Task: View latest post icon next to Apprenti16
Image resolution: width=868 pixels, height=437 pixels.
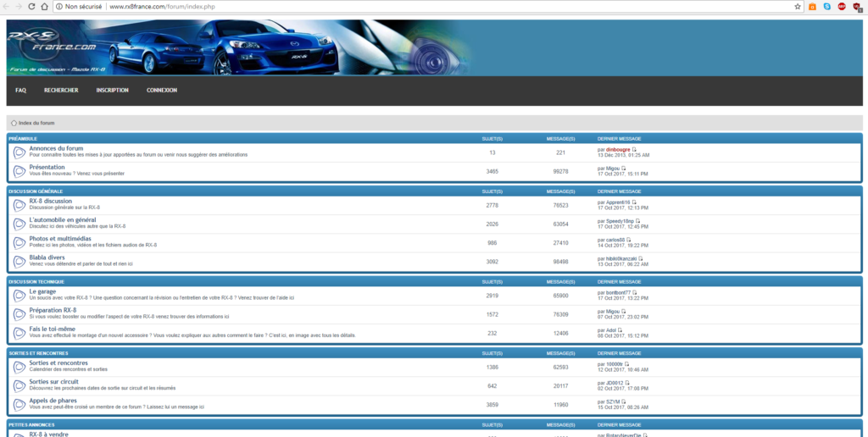Action: tap(634, 202)
